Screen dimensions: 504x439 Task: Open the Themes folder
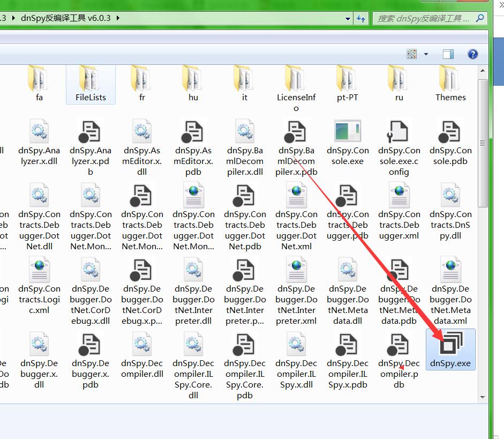[x=450, y=80]
